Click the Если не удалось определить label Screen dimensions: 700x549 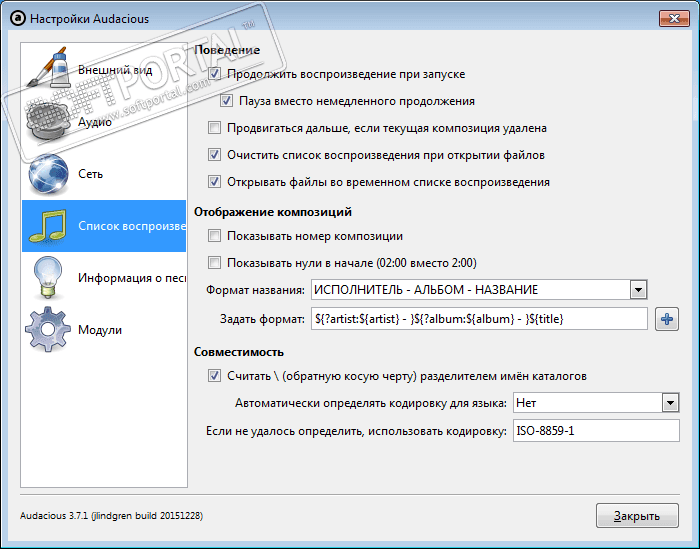356,431
